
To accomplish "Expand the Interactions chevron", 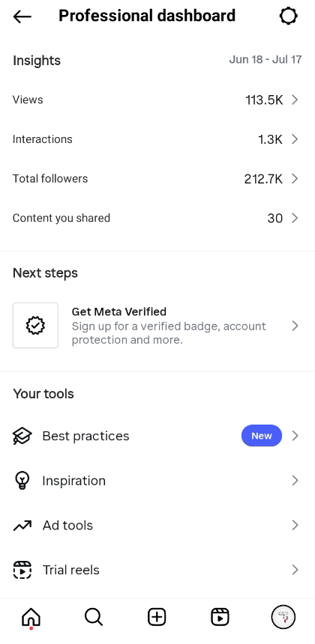I will point(295,139).
